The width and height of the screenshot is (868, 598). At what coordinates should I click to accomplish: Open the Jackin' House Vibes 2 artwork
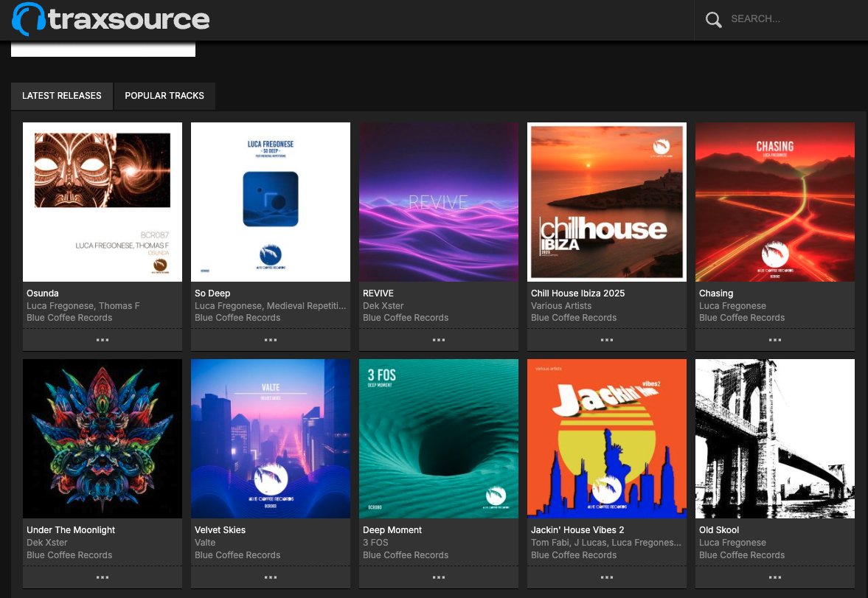click(607, 439)
